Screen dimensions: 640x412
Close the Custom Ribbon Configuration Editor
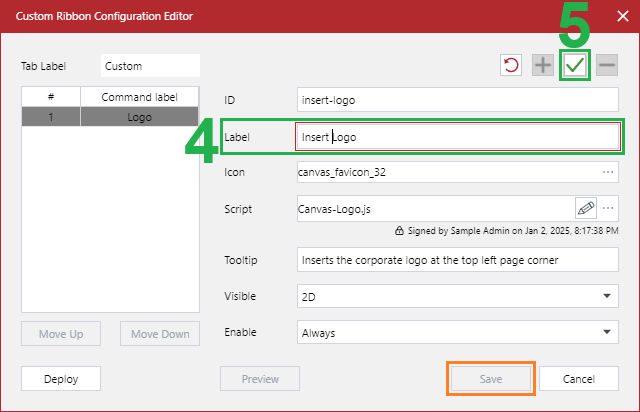pyautogui.click(x=622, y=16)
